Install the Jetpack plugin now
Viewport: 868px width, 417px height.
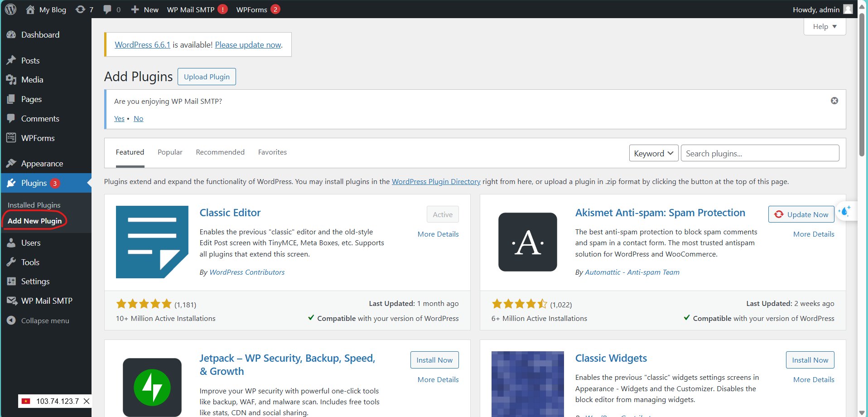click(x=434, y=360)
